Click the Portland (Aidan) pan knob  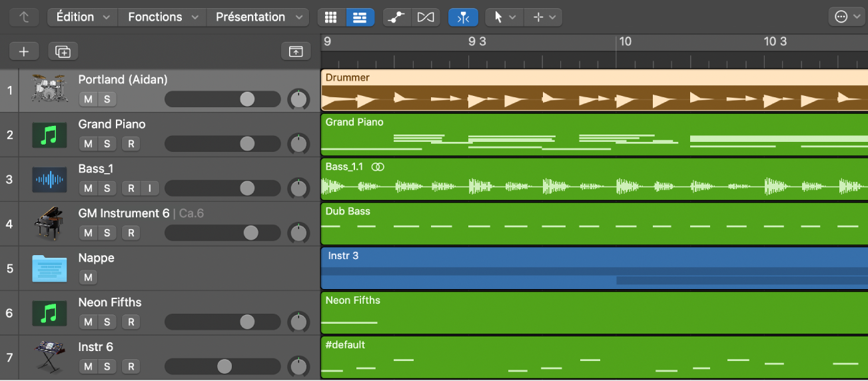click(298, 100)
